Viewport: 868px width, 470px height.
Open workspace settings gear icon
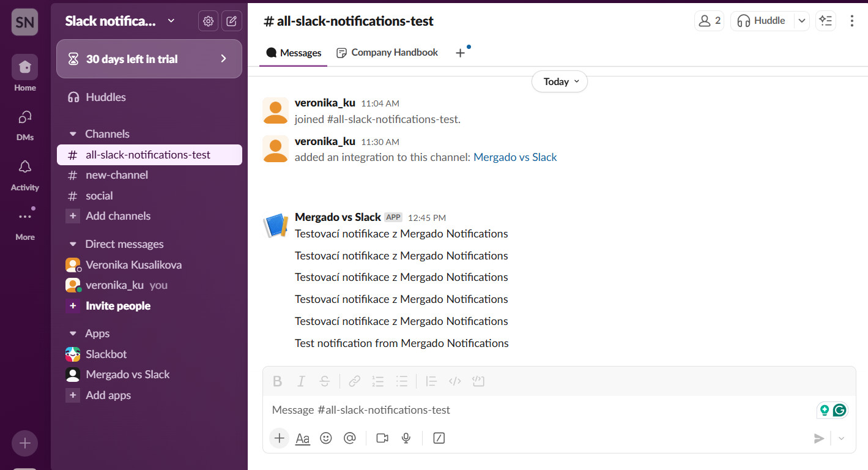coord(208,21)
